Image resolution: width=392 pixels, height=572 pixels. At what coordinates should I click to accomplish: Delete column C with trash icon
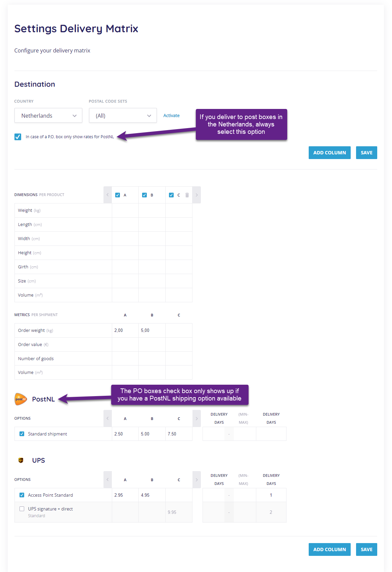coord(187,195)
